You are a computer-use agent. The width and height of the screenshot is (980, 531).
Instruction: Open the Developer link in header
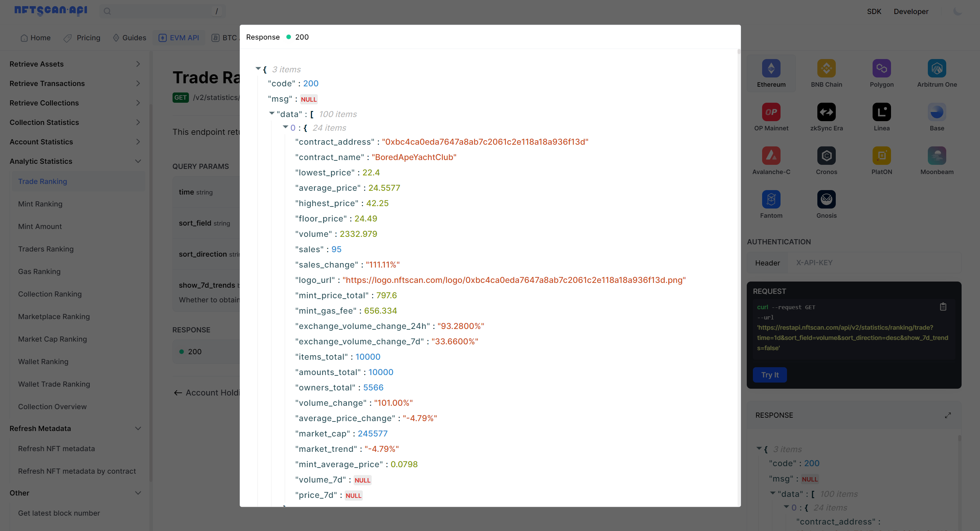911,11
